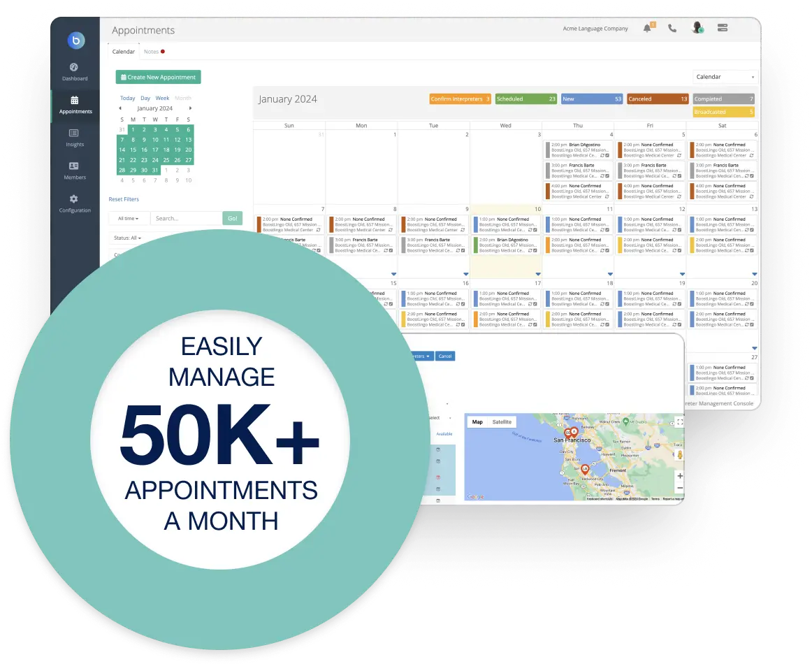Click the Day view link
The width and height of the screenshot is (812, 664).
[145, 98]
